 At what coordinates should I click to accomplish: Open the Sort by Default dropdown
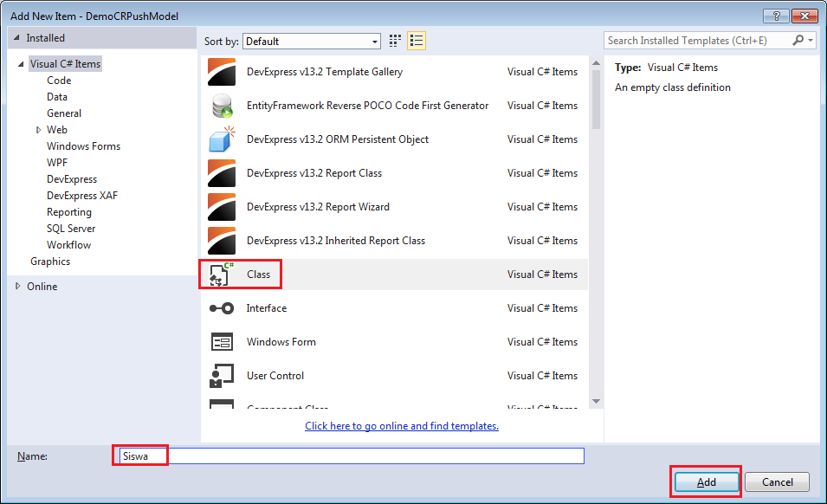[311, 41]
